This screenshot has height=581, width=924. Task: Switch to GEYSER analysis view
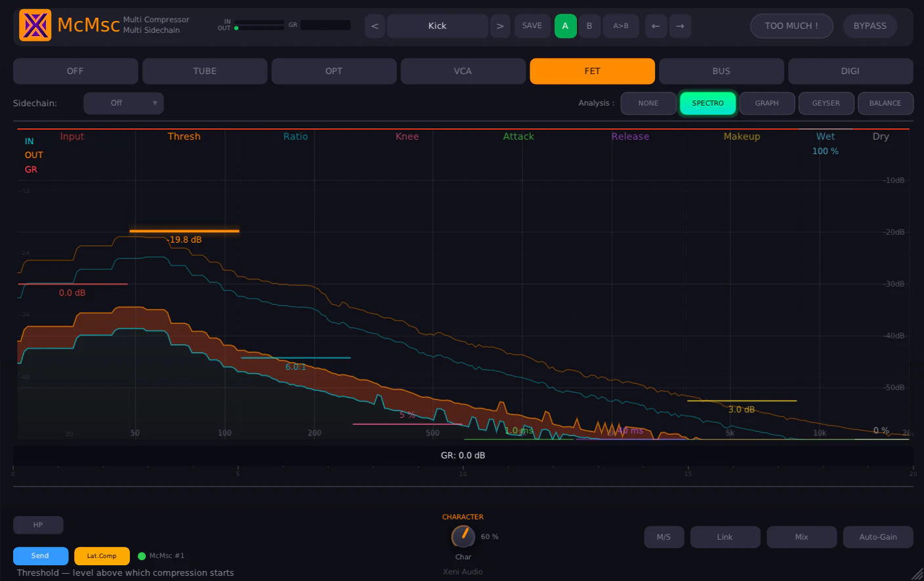826,104
